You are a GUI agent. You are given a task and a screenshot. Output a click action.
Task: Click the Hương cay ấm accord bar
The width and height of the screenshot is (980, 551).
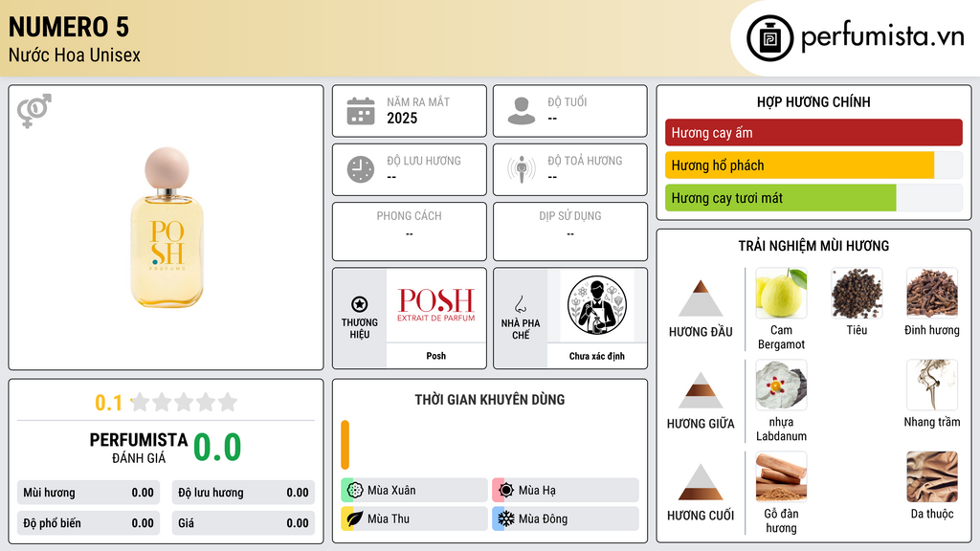click(813, 132)
